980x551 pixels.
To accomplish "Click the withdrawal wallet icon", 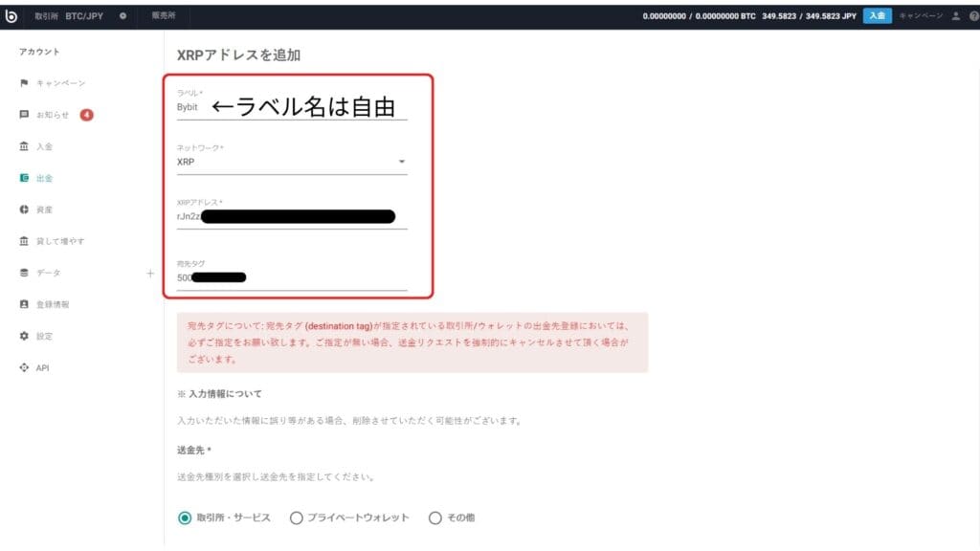I will pos(24,178).
